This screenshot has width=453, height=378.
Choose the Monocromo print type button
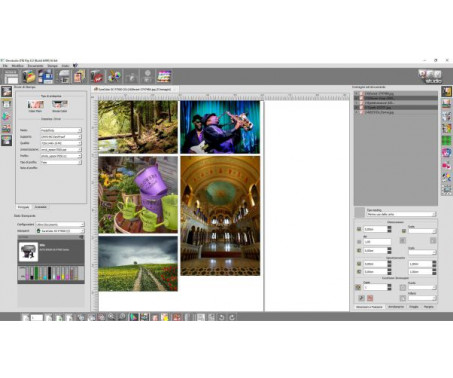coord(60,106)
